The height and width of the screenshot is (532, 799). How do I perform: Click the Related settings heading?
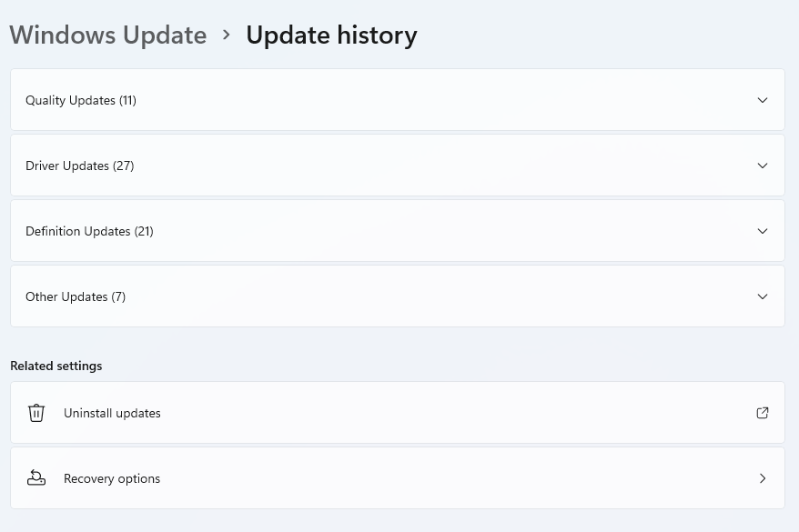tap(56, 366)
